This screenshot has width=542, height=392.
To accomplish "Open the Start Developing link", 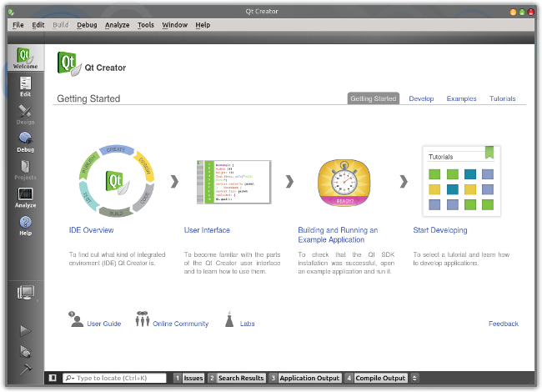I will coord(440,230).
